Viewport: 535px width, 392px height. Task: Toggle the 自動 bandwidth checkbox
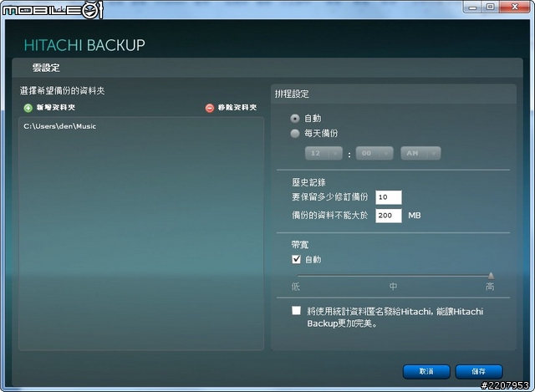296,260
